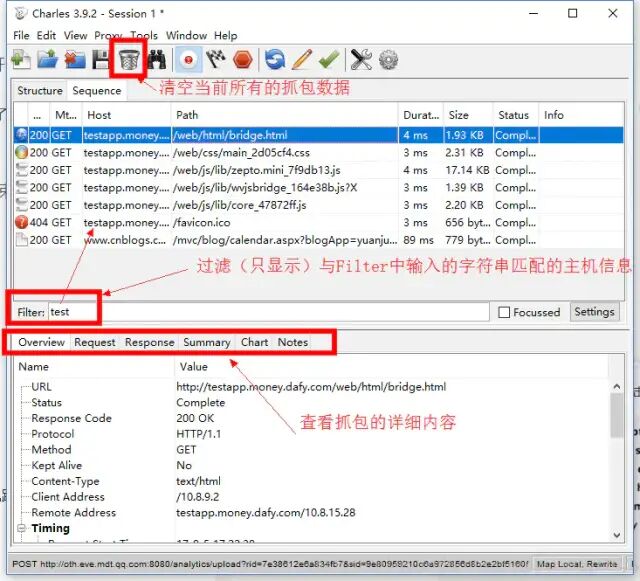The width and height of the screenshot is (640, 581).
Task: Repeat the selected request with the refresh icon
Action: pos(275,60)
